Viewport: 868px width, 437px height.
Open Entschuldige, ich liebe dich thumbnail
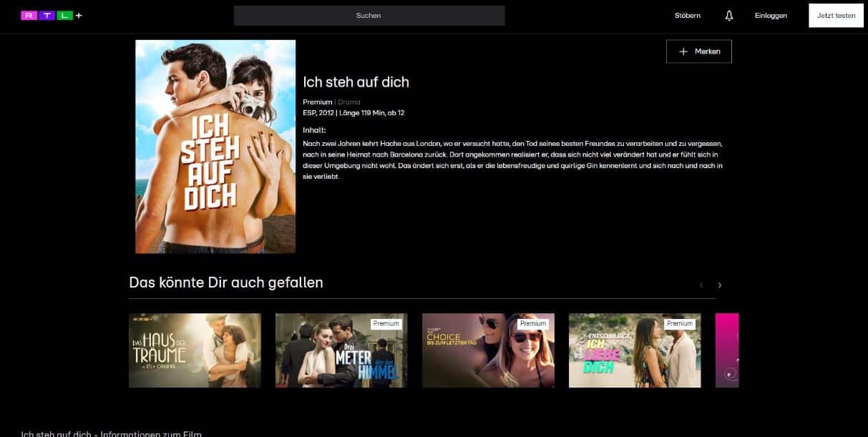point(635,350)
